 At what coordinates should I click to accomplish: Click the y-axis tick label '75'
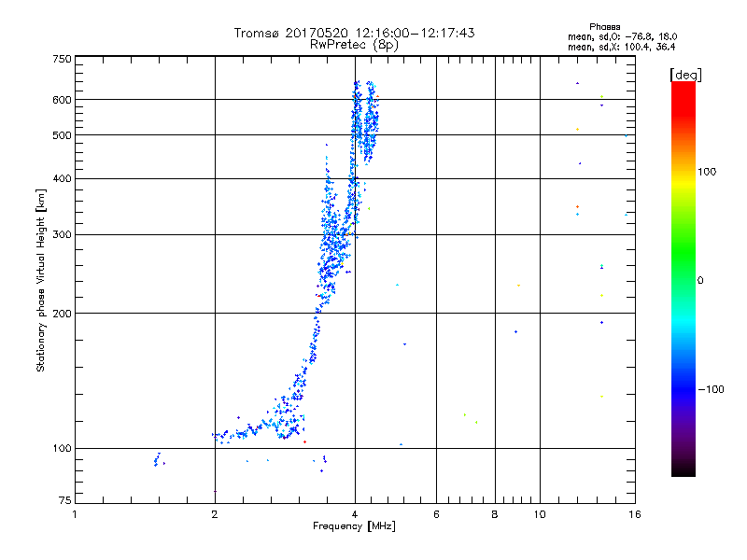(65, 500)
